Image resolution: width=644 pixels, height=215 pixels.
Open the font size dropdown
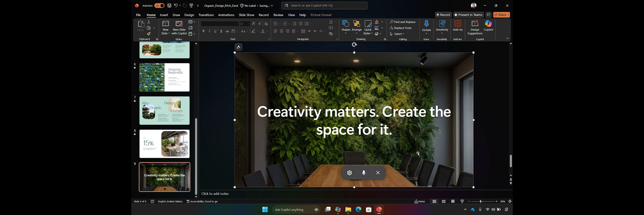coord(249,24)
